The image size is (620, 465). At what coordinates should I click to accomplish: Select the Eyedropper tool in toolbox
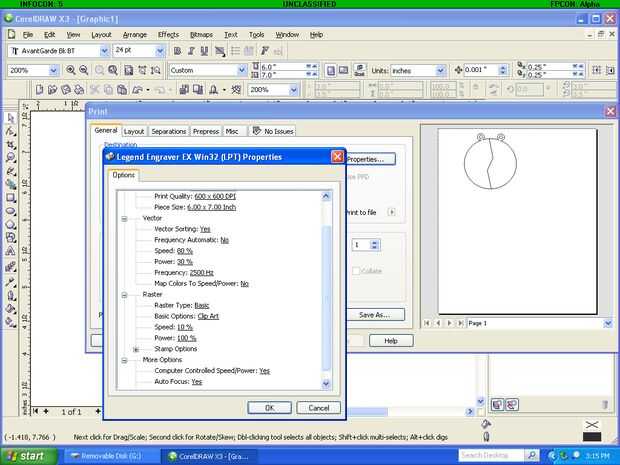[x=11, y=282]
